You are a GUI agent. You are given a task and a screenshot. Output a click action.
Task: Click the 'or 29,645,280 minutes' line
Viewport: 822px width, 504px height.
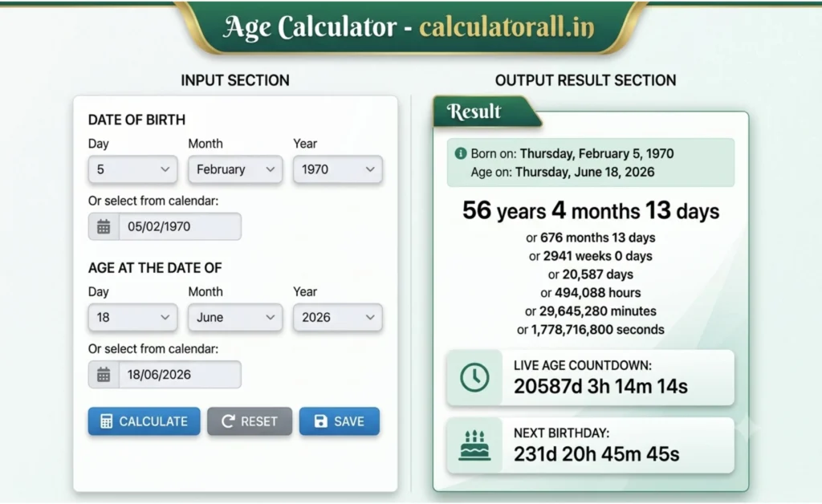[x=591, y=311]
